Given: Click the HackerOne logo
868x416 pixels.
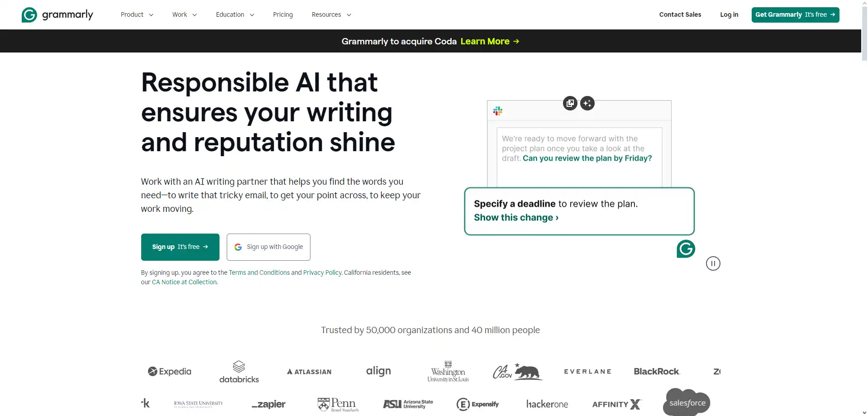Looking at the screenshot, I should point(547,404).
